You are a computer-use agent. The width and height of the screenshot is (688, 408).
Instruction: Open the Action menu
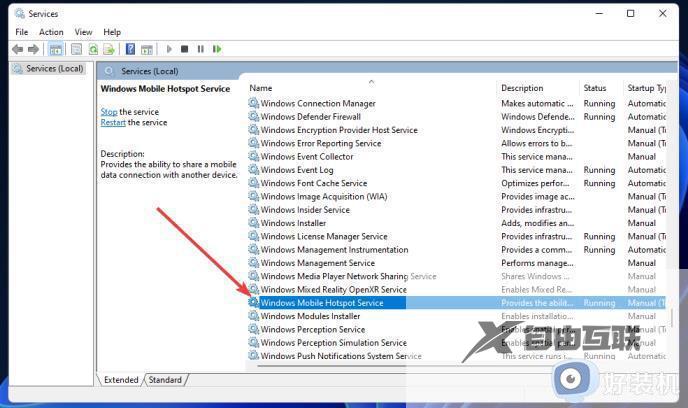coord(51,32)
